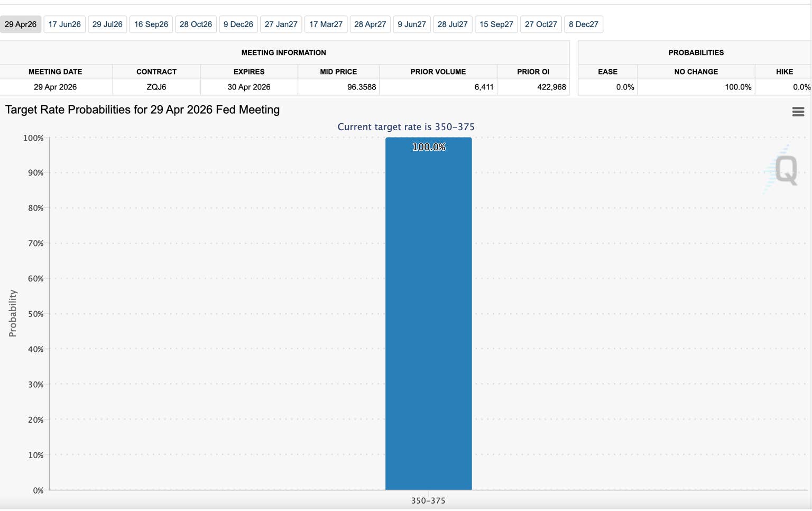Screen dimensions: 812x511
Task: Switch to the 17 Mar27 tab
Action: [326, 24]
